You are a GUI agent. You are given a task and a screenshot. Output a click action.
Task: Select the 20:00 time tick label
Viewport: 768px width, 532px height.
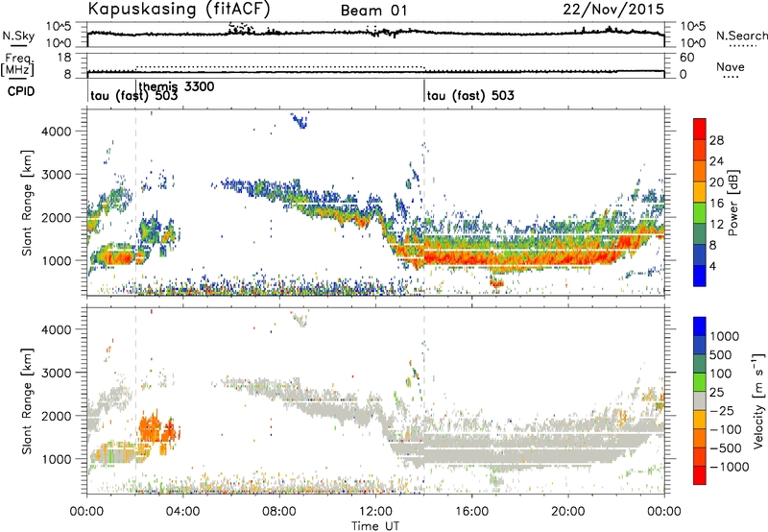click(567, 512)
